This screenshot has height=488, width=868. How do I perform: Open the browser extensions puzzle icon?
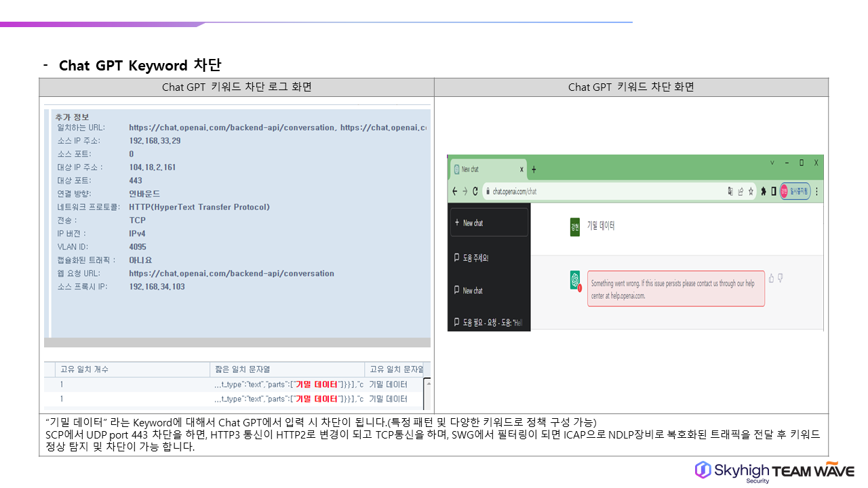pos(764,192)
